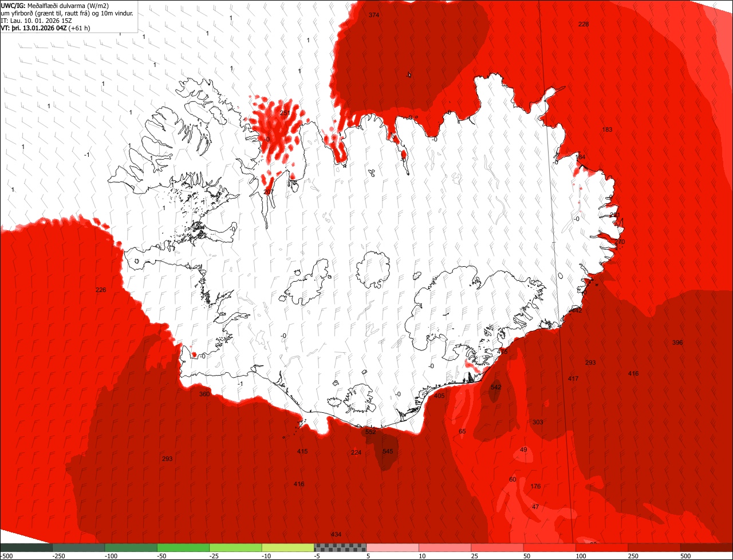Click the 415 value south of Iceland
The height and width of the screenshot is (560, 733).
(x=302, y=451)
